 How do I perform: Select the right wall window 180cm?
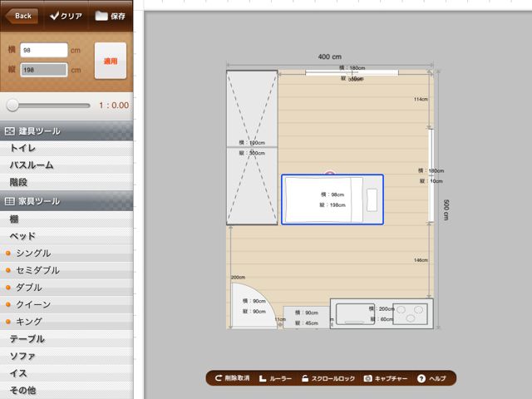click(x=431, y=175)
